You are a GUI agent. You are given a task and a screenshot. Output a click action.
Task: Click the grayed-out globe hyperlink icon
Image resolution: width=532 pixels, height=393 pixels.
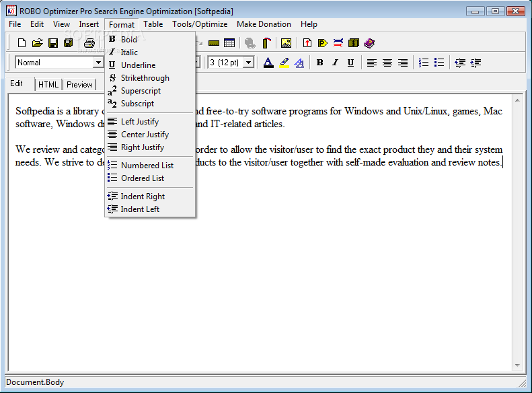(250, 43)
